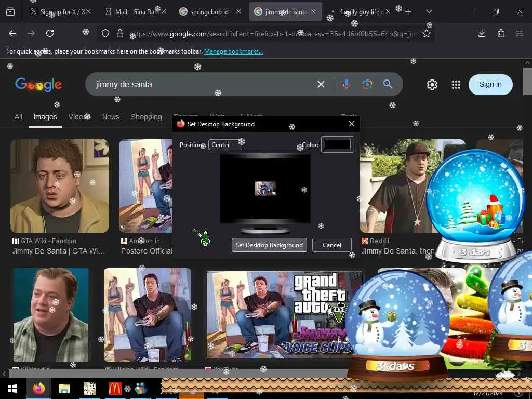This screenshot has height=399, width=532.
Task: Select the Shopping search filter
Action: coord(146,117)
